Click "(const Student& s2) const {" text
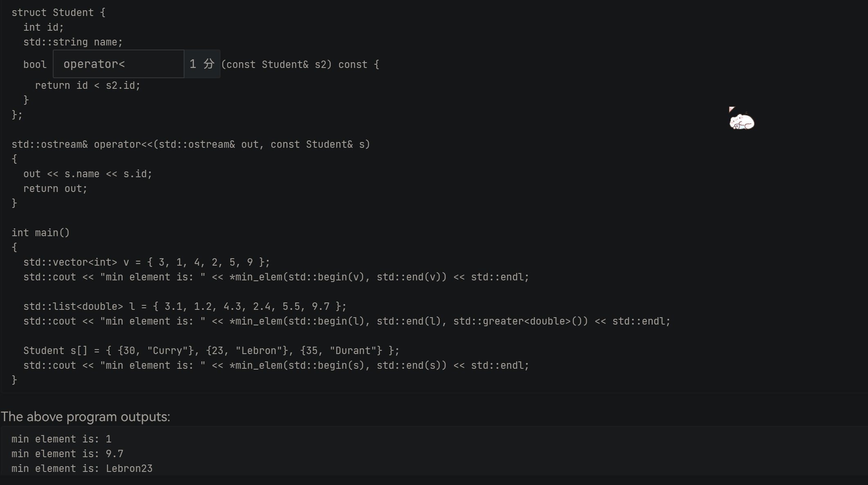This screenshot has width=868, height=485. tap(300, 65)
